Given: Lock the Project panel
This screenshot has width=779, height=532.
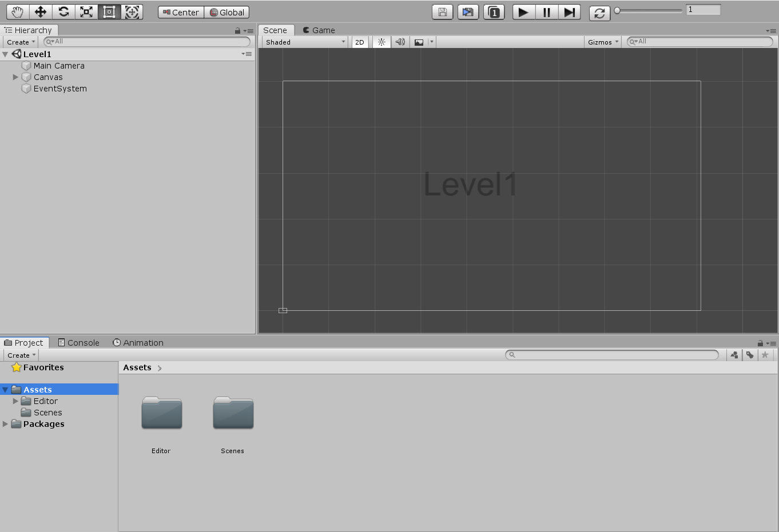Looking at the screenshot, I should click(x=760, y=343).
